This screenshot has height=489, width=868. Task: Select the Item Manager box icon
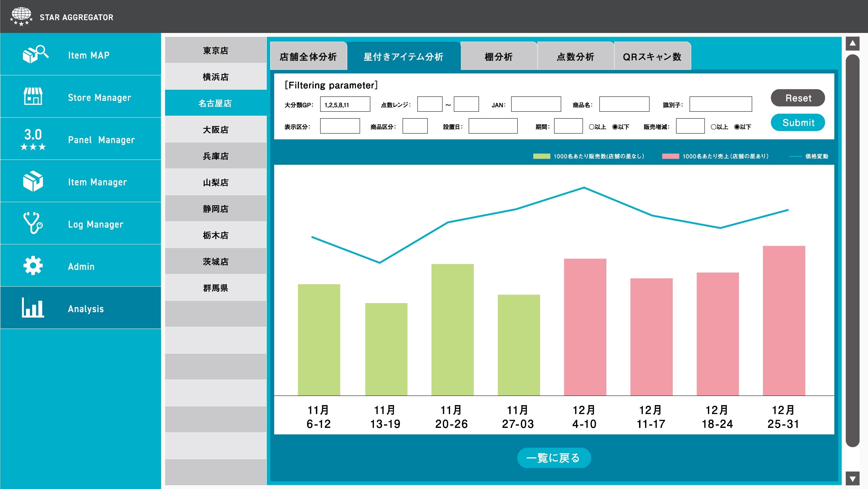[x=33, y=181]
